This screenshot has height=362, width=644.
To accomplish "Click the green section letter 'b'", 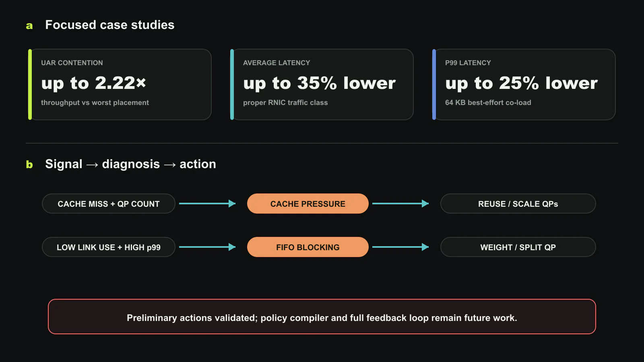I will 29,164.
